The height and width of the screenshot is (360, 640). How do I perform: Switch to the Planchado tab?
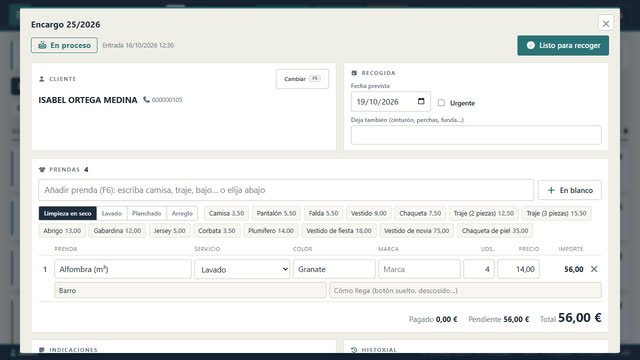[147, 213]
